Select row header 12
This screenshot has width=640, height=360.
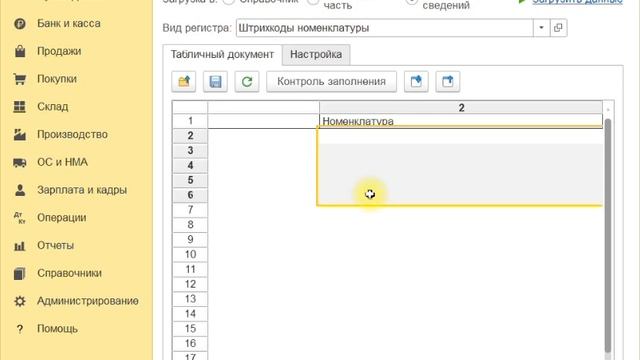pos(190,284)
